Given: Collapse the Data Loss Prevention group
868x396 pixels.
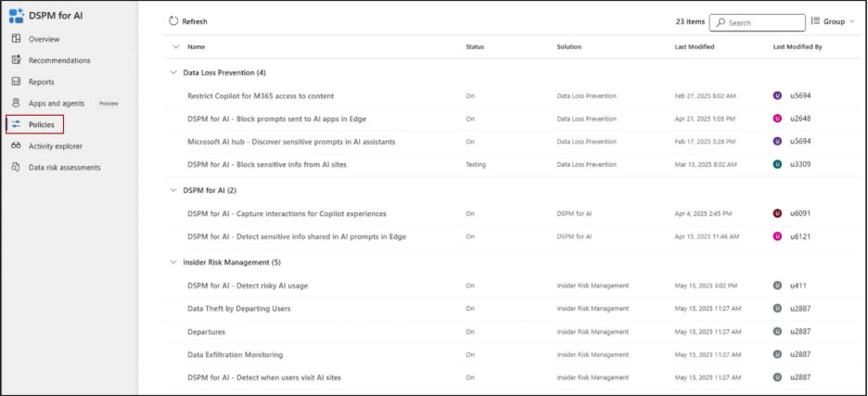Looking at the screenshot, I should pos(172,72).
